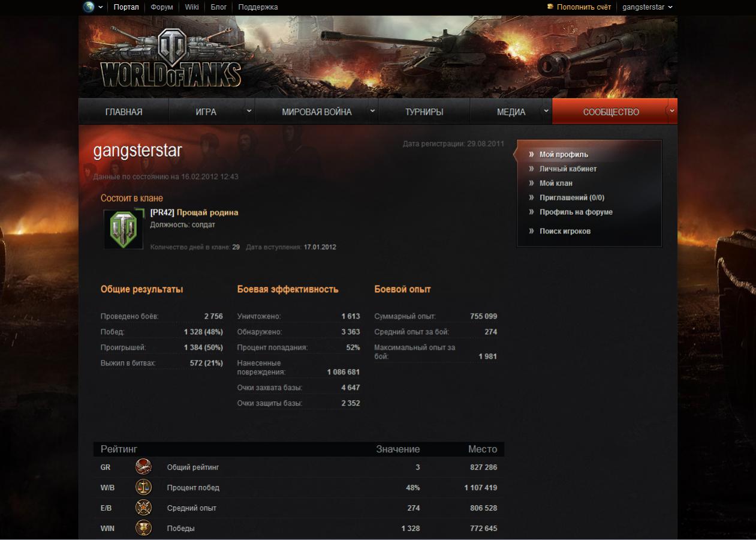Open the СООБЩЕСТВО section
Image resolution: width=756 pixels, height=540 pixels.
[x=611, y=112]
